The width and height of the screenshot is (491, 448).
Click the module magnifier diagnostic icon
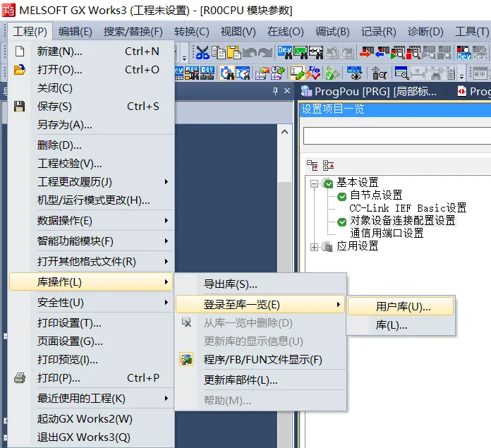click(x=379, y=73)
